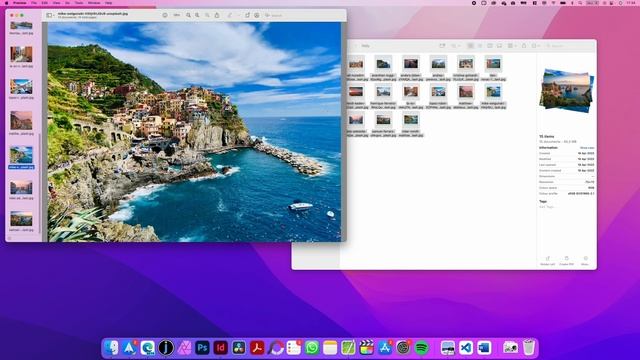Click the Finder toolbar Share icon
This screenshot has height=360, width=640.
tap(524, 46)
